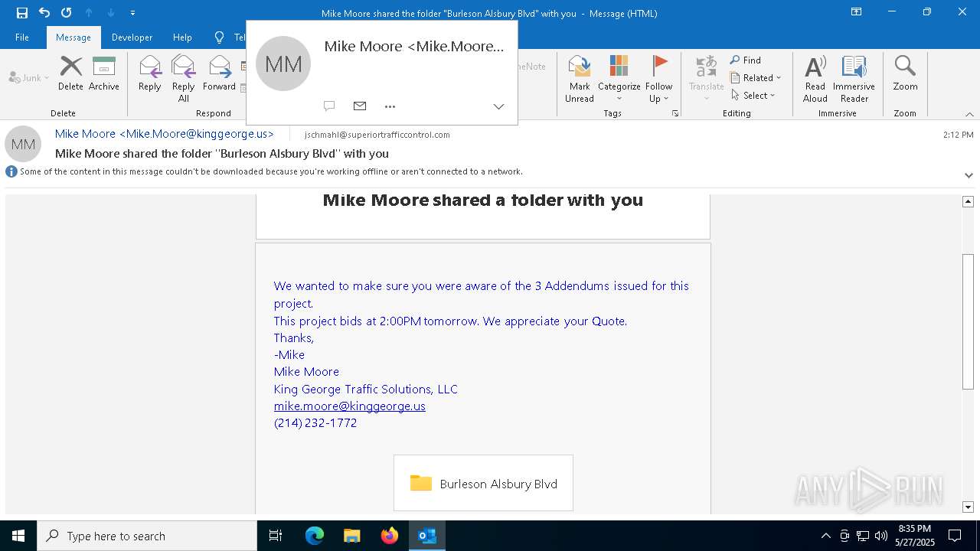Archive this message
This screenshot has width=980, height=551.
coord(104,74)
